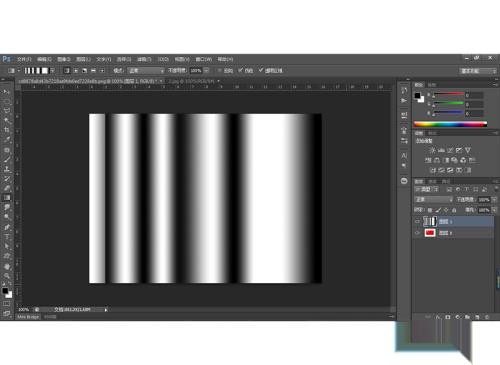
Task: Toggle the Dither (仿色) checkbox
Action: tap(240, 70)
